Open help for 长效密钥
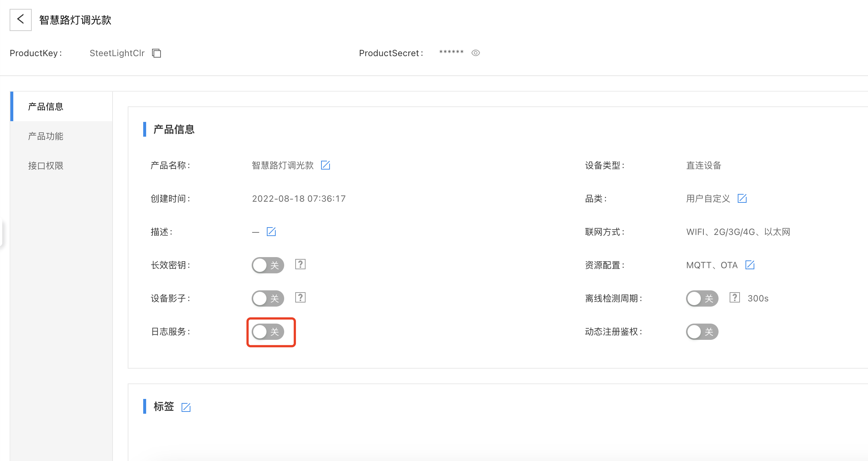Viewport: 868px width, 461px height. [300, 264]
